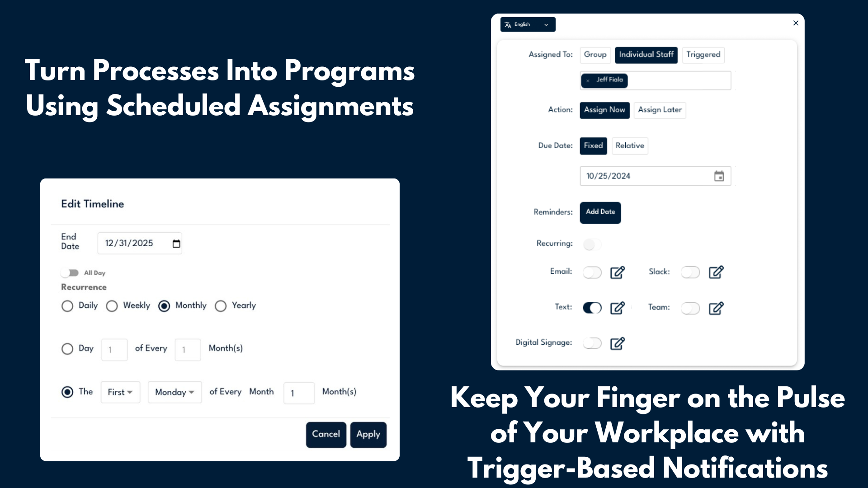Screen dimensions: 868x488
Task: Click the Slack notification edit icon
Action: pos(716,272)
